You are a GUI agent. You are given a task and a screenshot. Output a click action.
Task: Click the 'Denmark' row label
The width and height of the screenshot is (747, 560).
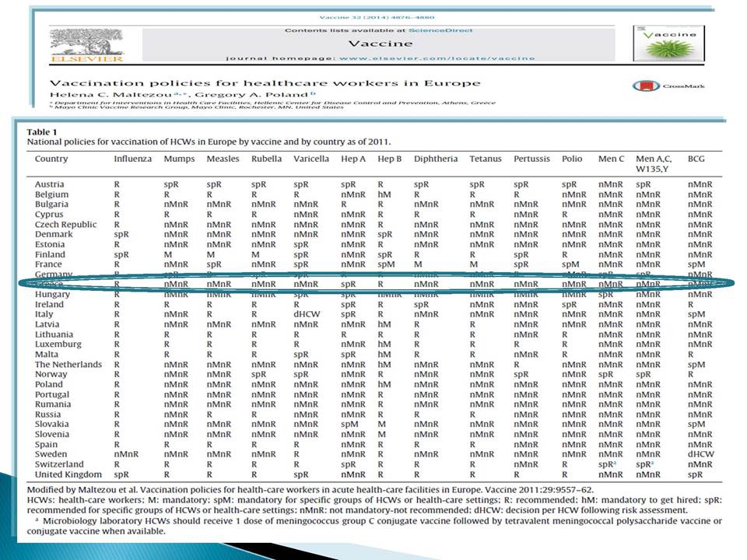pos(54,234)
